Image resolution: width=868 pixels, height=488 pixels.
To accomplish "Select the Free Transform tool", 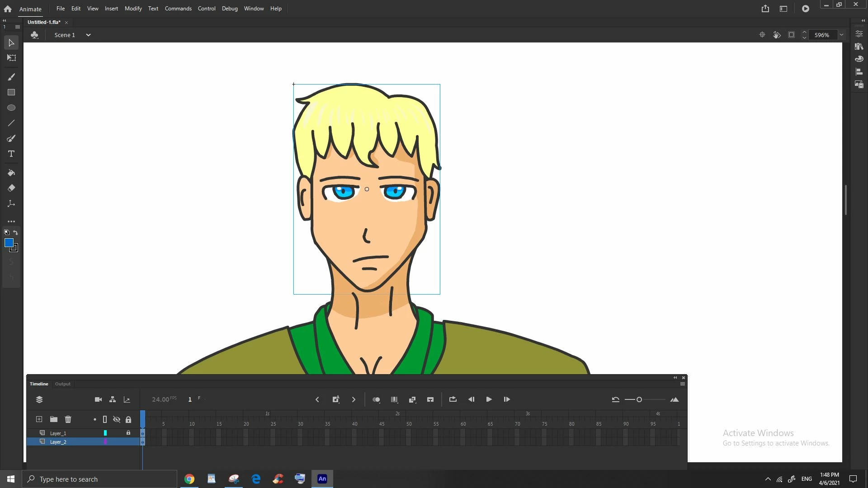I will (11, 58).
